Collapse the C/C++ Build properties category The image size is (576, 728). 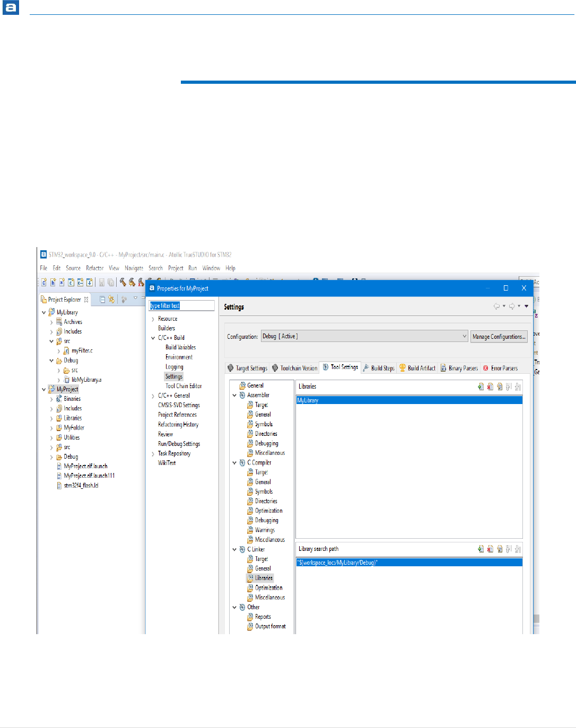(153, 338)
